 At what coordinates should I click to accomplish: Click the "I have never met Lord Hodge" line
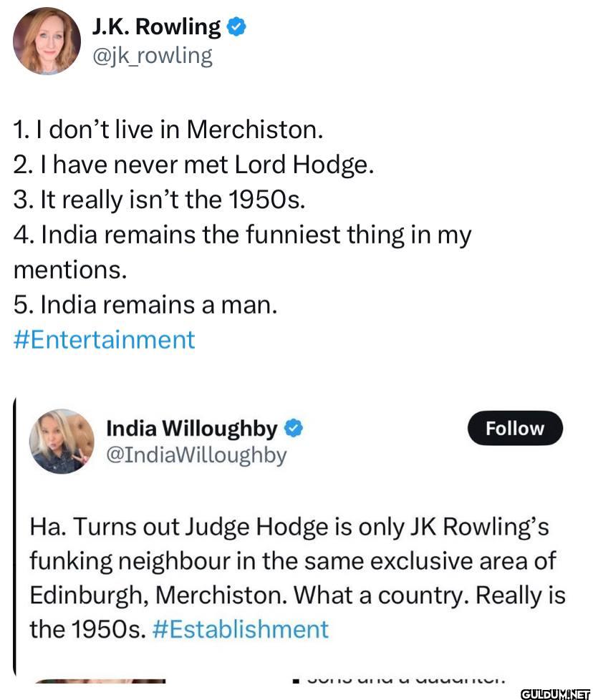click(x=193, y=165)
